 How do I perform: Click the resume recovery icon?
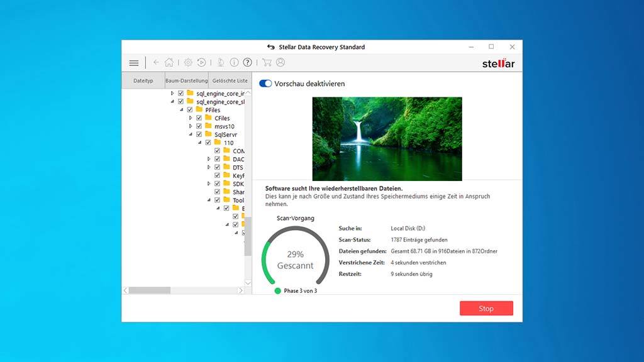point(201,62)
